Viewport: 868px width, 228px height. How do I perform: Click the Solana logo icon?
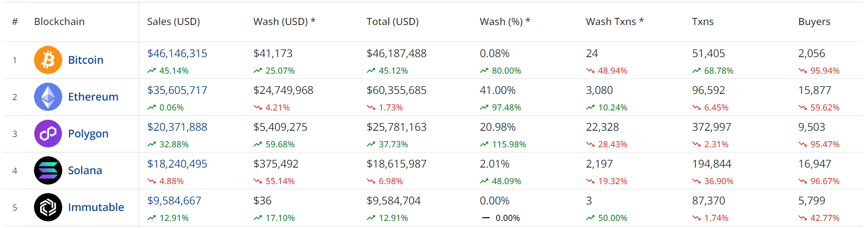(48, 170)
